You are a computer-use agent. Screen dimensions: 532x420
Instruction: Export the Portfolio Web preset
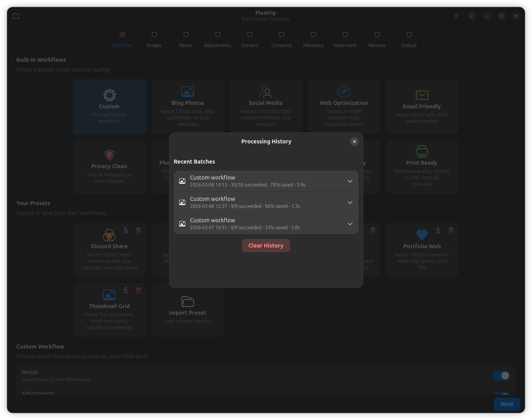click(438, 230)
